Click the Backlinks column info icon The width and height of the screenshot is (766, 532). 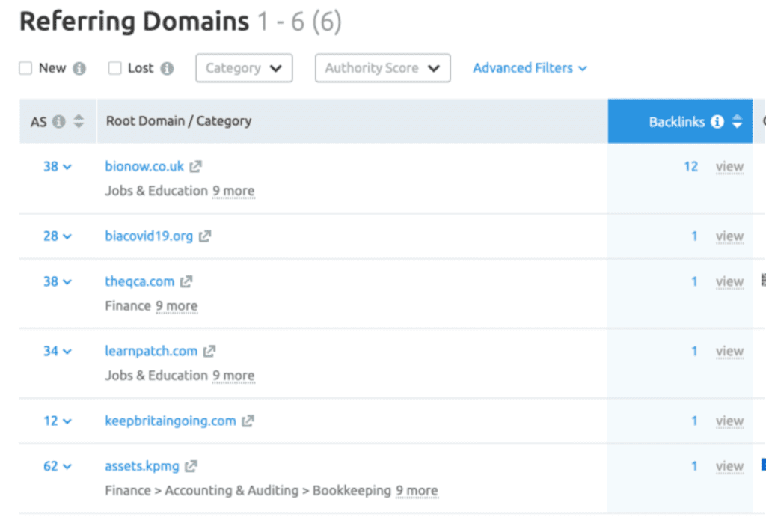pyautogui.click(x=717, y=122)
